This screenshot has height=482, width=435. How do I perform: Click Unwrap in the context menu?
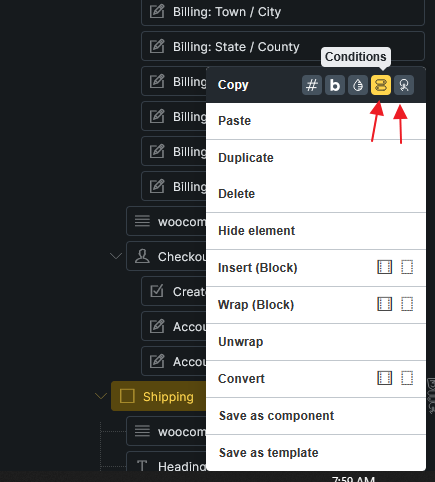coord(240,342)
